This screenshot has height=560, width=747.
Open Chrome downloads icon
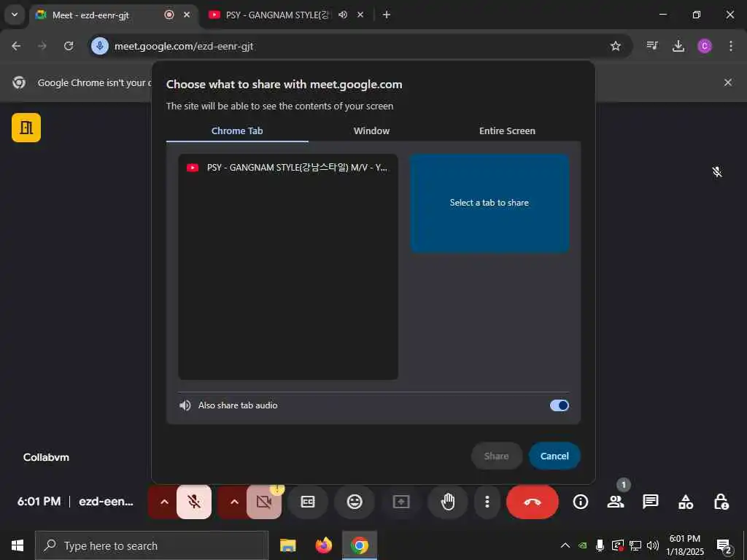(x=678, y=46)
